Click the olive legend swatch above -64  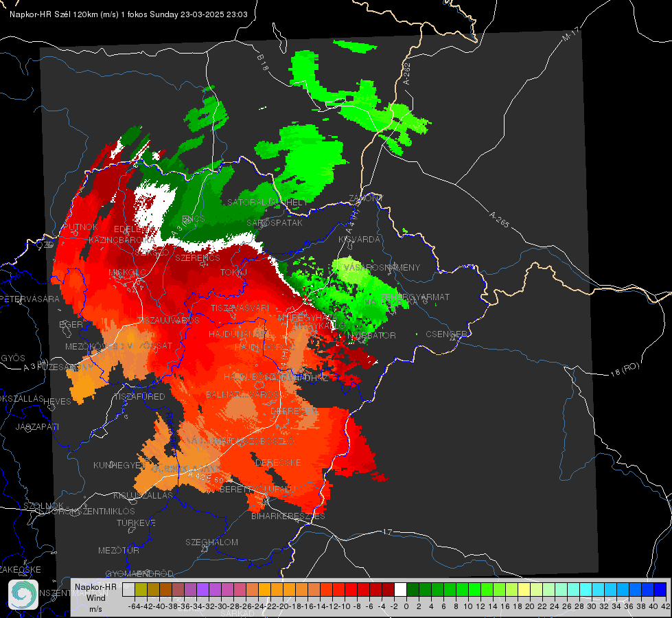(141, 589)
